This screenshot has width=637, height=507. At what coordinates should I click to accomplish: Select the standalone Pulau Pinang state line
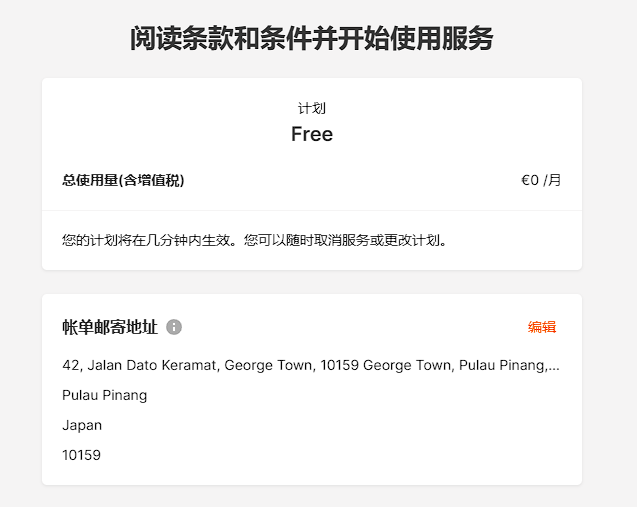tap(104, 395)
